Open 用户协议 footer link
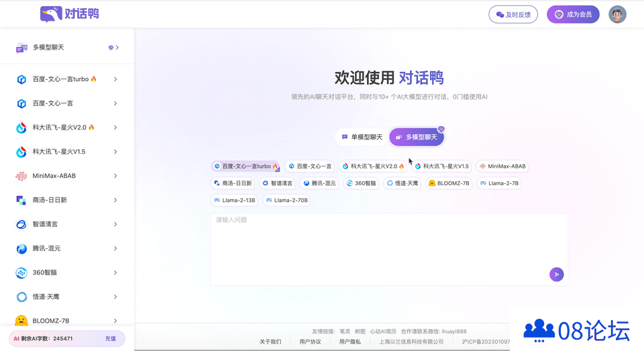644x351 pixels. [x=310, y=342]
